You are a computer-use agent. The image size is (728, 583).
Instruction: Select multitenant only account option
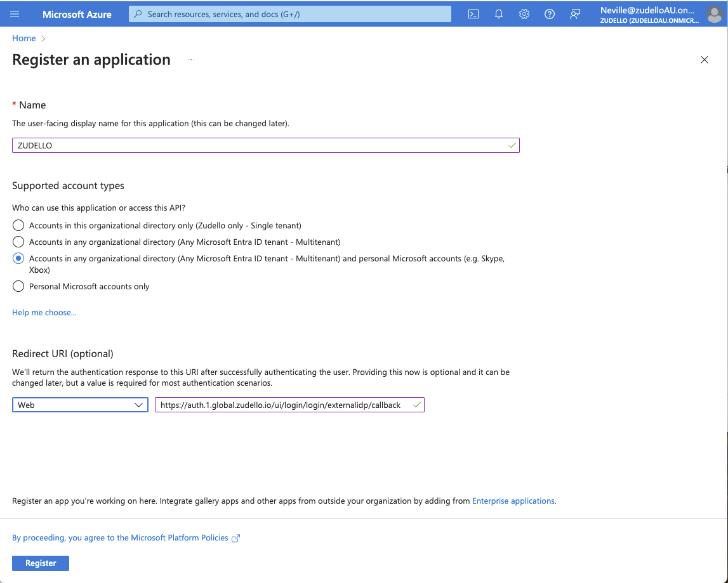[x=18, y=242]
